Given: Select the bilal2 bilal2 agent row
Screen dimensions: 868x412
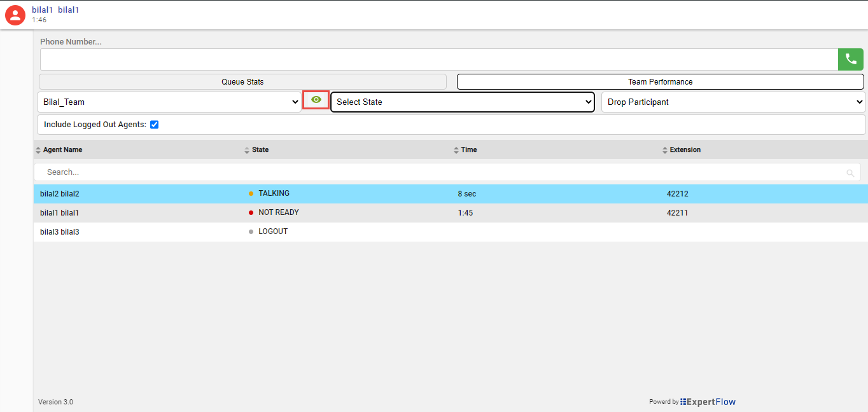Looking at the screenshot, I should pos(60,194).
